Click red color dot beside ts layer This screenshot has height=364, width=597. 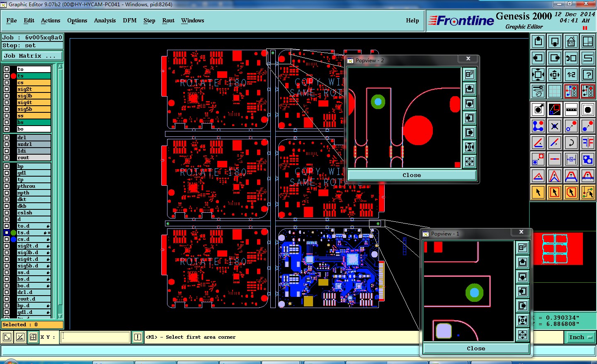(13, 76)
